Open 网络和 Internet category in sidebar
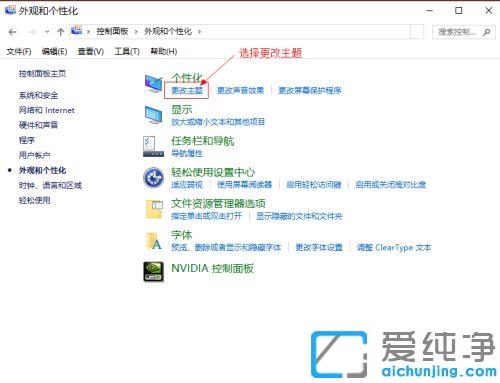This screenshot has height=383, width=500. pos(47,110)
